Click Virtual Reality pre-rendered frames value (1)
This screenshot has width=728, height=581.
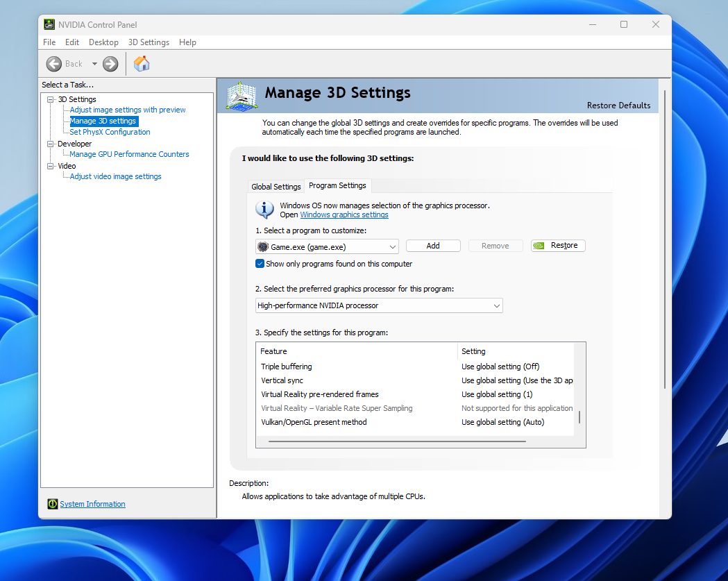click(497, 394)
